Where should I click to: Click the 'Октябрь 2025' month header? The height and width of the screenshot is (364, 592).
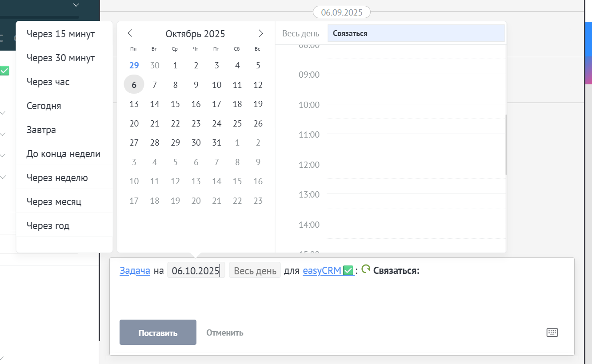[x=196, y=34]
